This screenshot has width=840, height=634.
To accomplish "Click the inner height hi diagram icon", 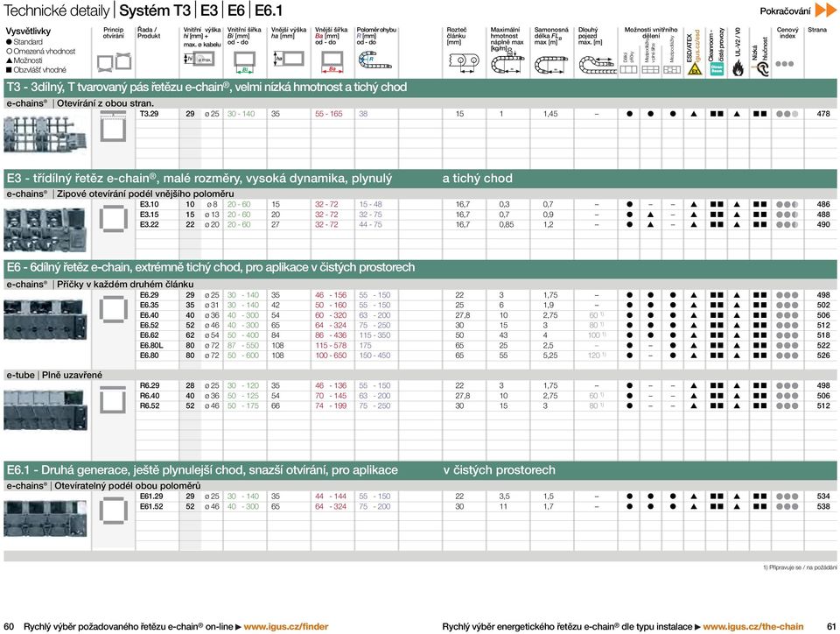I will click(199, 59).
